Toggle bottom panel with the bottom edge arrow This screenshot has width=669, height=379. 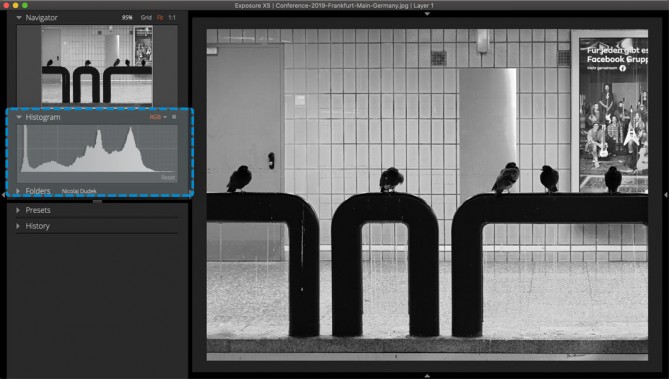427,376
